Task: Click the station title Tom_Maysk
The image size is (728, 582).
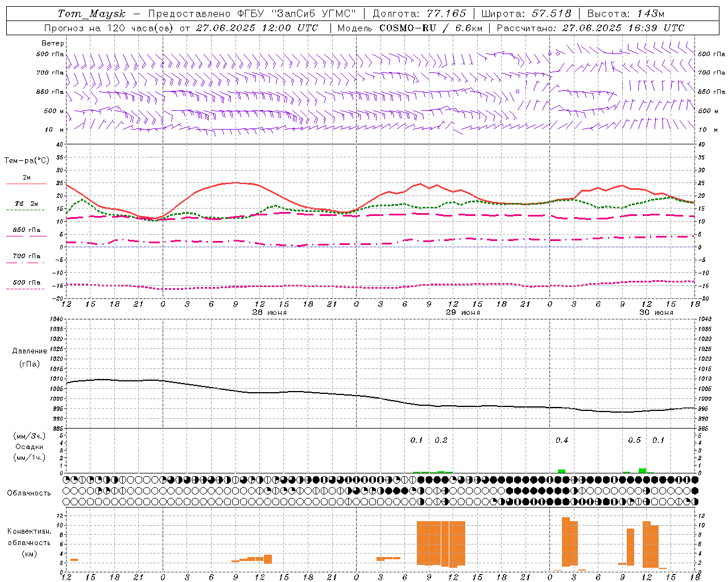Action: click(92, 14)
